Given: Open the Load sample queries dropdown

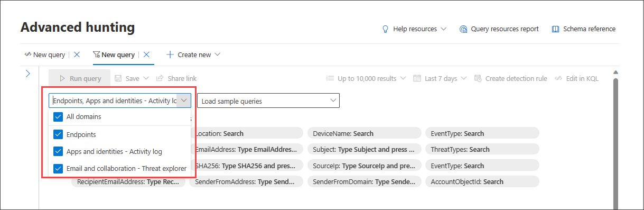Looking at the screenshot, I should click(x=268, y=101).
